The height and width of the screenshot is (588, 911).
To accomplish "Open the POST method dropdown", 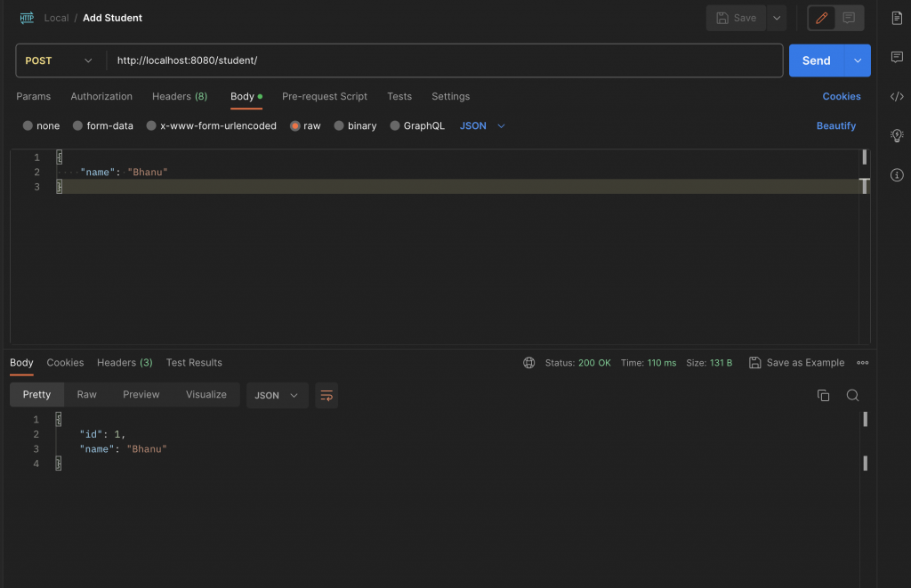I will pyautogui.click(x=60, y=60).
